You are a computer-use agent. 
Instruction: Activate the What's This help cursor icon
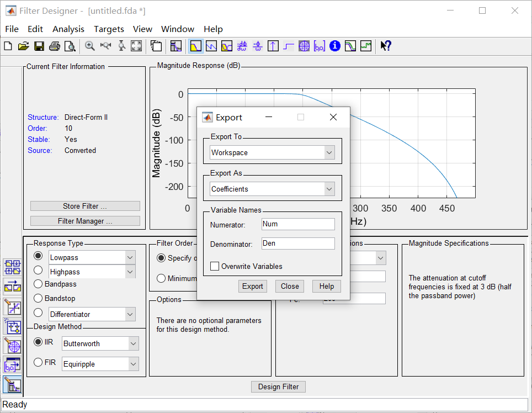coord(386,46)
